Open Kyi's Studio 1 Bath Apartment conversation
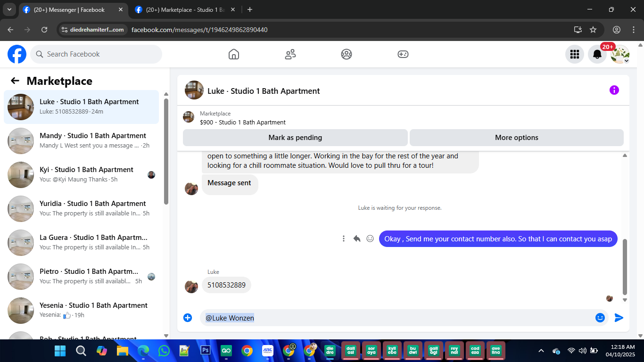The height and width of the screenshot is (362, 644). (82, 175)
